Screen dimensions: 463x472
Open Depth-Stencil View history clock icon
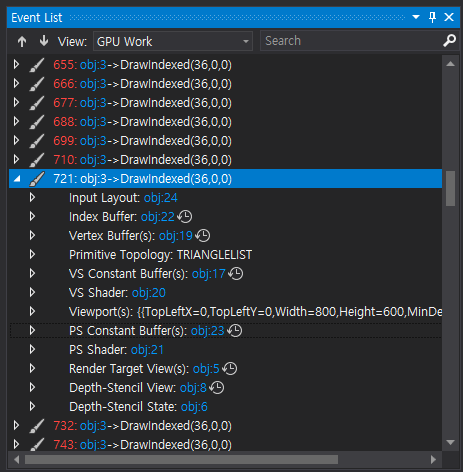click(216, 388)
